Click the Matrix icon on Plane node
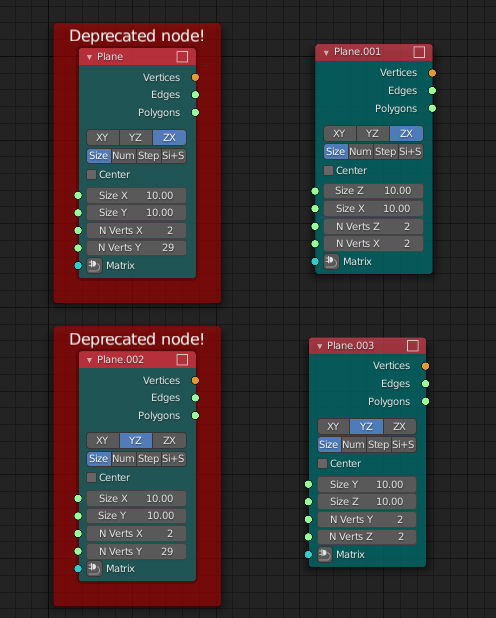This screenshot has height=618, width=496. tap(94, 265)
